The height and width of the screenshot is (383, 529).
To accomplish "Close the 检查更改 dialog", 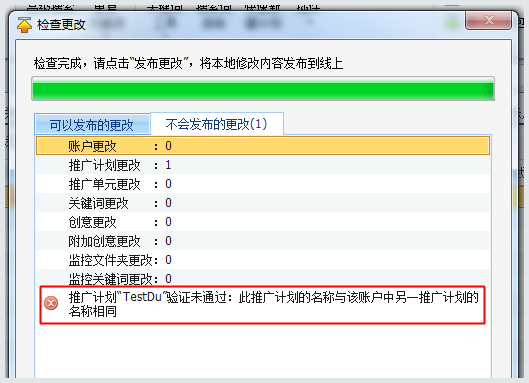I will [x=488, y=20].
